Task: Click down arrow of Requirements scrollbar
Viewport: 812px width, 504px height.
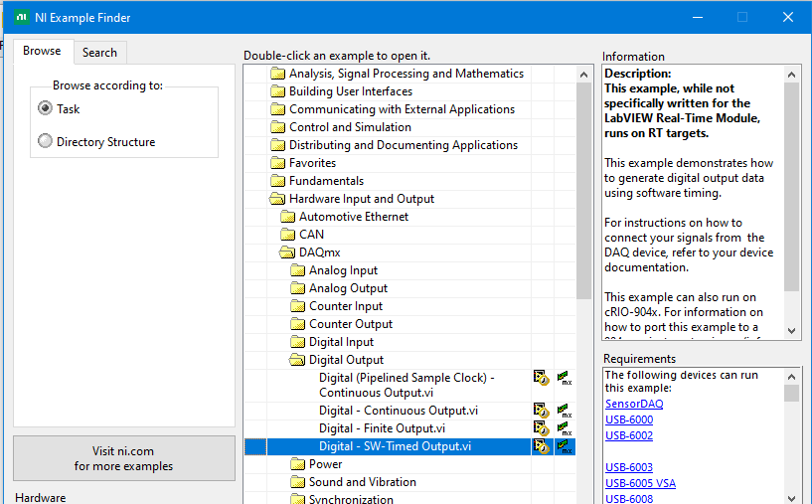Action: 791,498
